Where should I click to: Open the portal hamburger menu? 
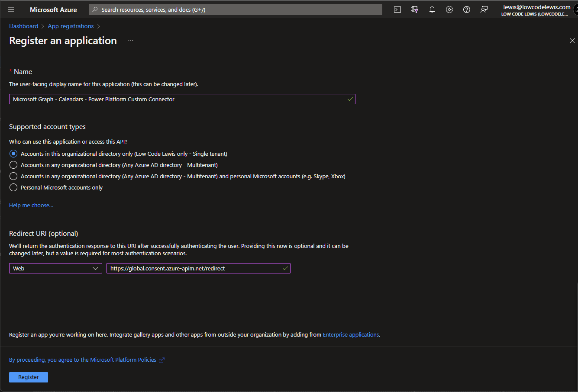pyautogui.click(x=10, y=9)
